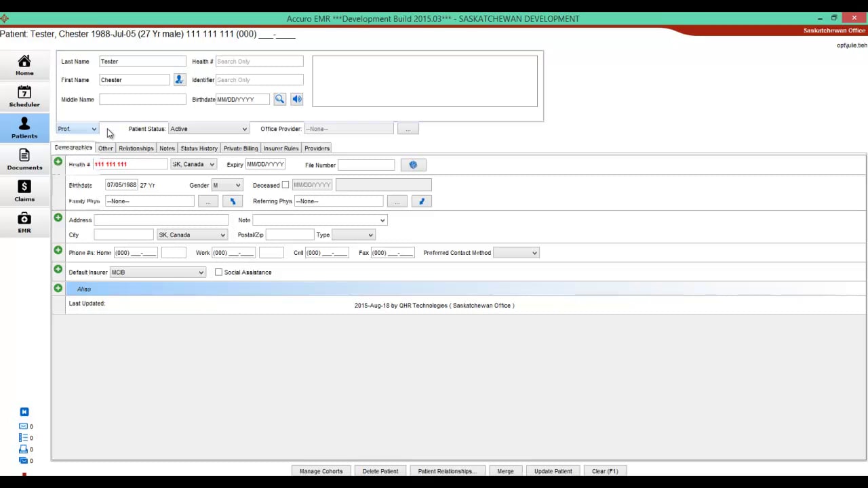Click the patient icon beside First Name
Screen dimensions: 868x488
click(179, 80)
